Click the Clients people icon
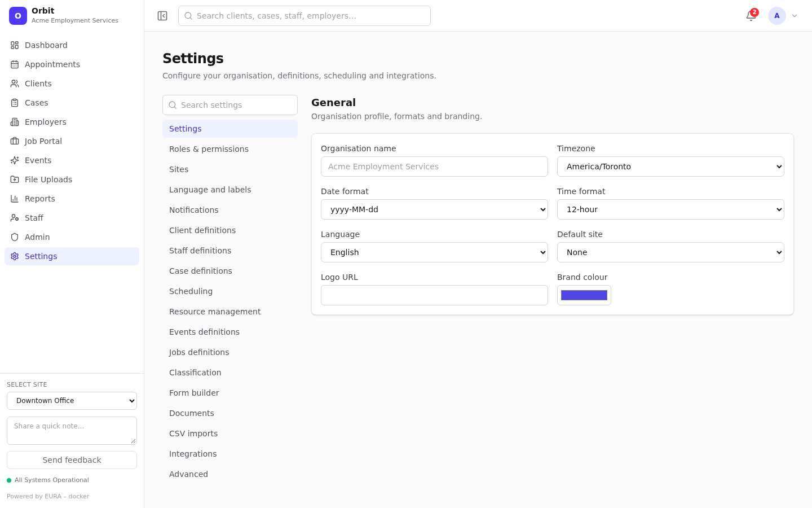 15,84
